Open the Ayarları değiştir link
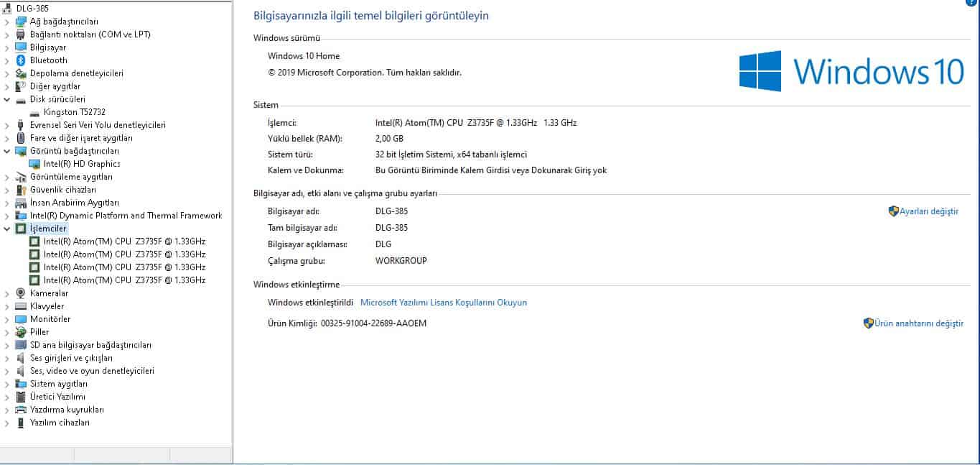 [x=929, y=211]
